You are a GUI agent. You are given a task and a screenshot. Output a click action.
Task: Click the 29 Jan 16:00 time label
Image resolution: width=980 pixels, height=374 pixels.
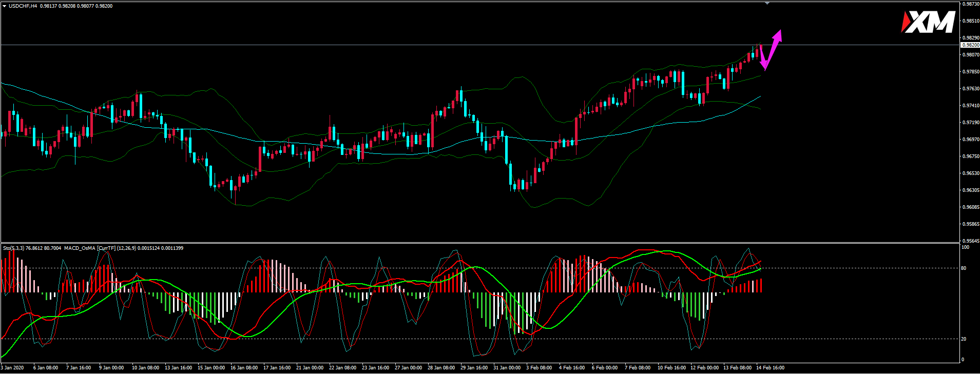click(x=474, y=368)
